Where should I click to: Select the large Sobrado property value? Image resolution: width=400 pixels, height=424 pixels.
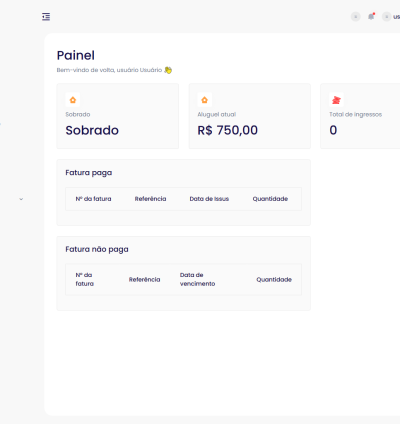click(92, 130)
